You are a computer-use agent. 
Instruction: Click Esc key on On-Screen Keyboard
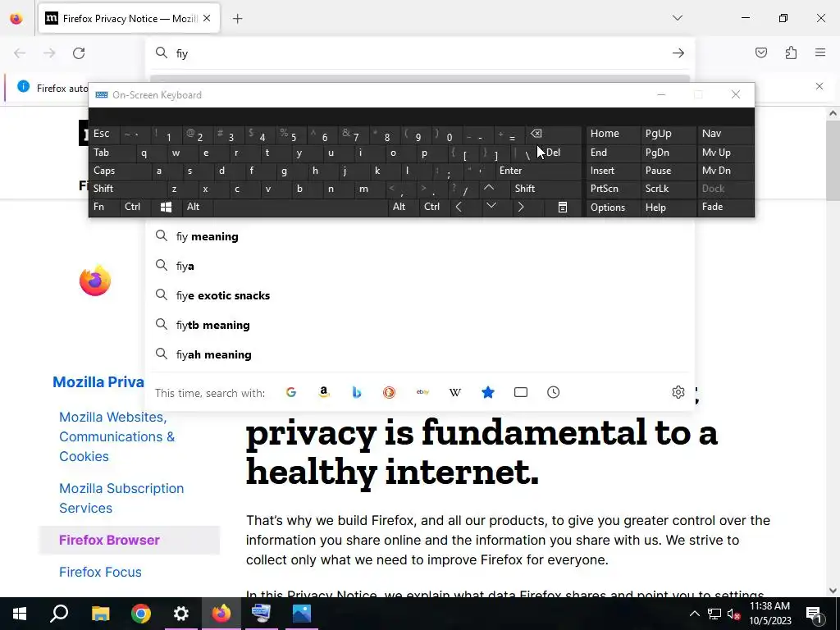coord(104,134)
